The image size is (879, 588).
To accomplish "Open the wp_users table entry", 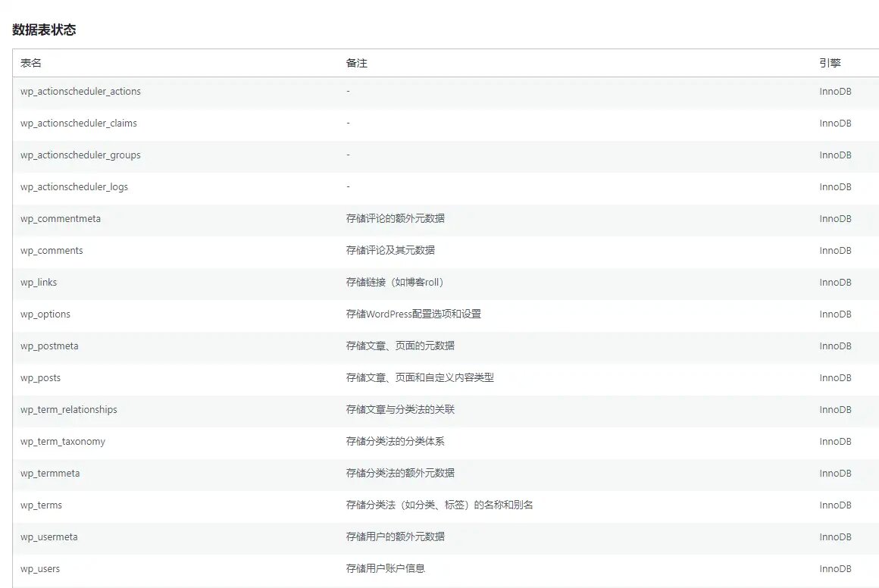I will tap(40, 568).
